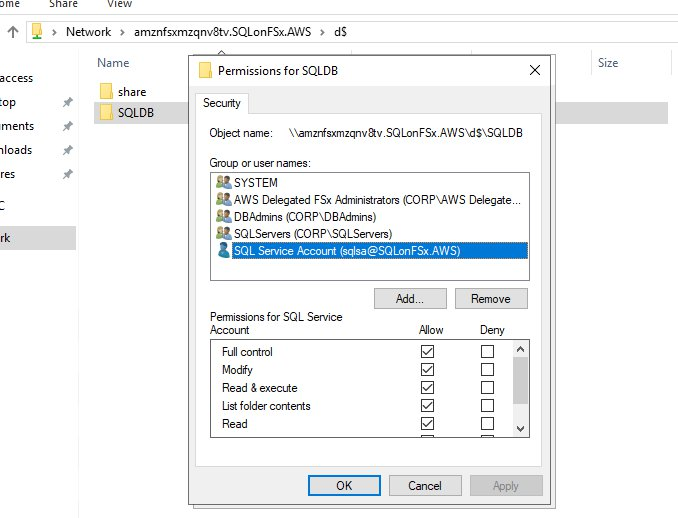Check Deny for Full control
Image resolution: width=678 pixels, height=518 pixels.
487,352
